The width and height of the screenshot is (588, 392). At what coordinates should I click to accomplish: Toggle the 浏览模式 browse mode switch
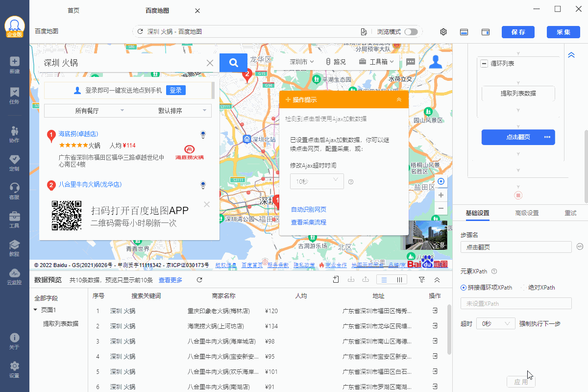411,32
